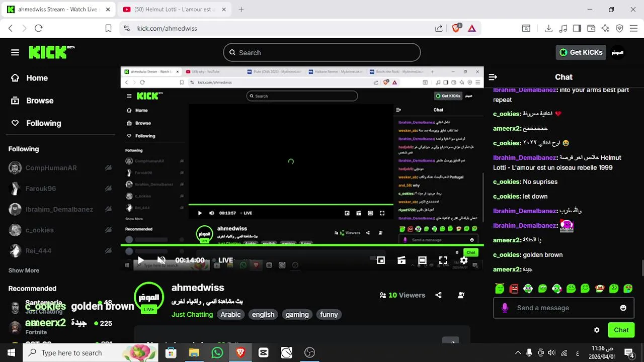Screen dimensions: 644x362
Task: Click the Send a message input
Action: point(563,308)
